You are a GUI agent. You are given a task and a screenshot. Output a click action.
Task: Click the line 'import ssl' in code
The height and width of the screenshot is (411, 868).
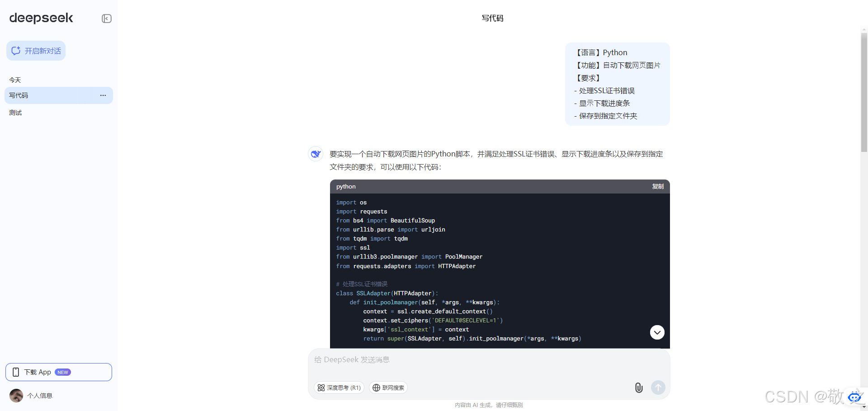coord(353,248)
